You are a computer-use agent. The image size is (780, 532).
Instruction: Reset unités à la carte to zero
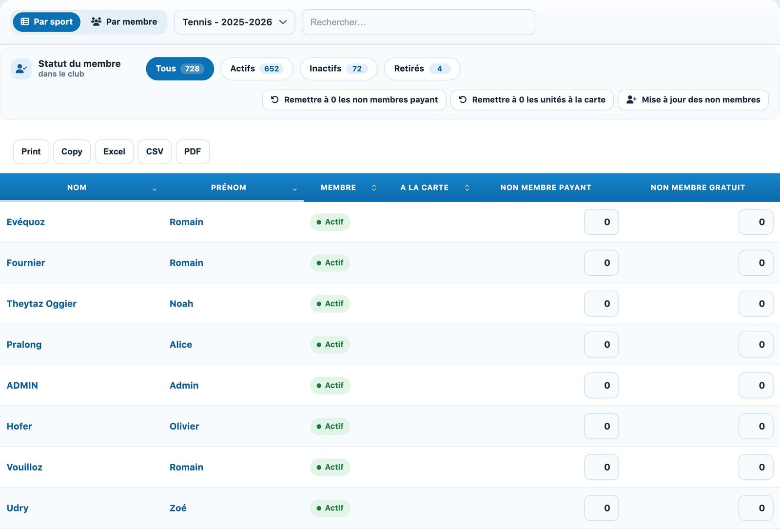tap(532, 100)
